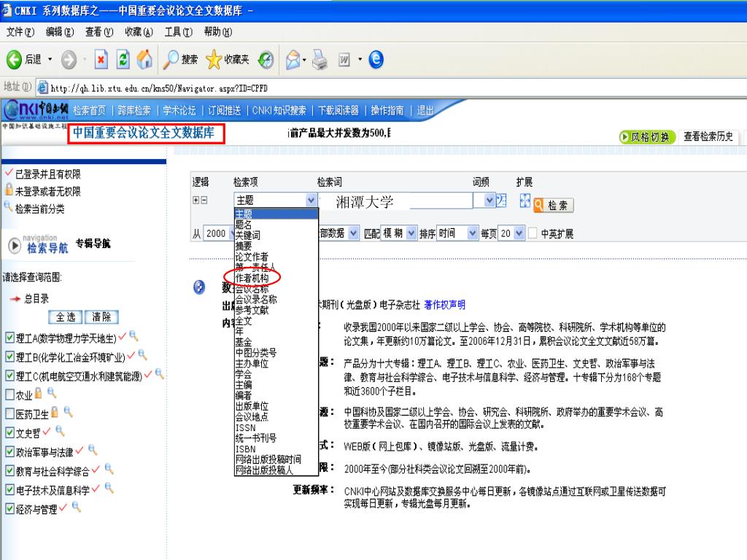Add a search row with plus icon

click(x=196, y=201)
